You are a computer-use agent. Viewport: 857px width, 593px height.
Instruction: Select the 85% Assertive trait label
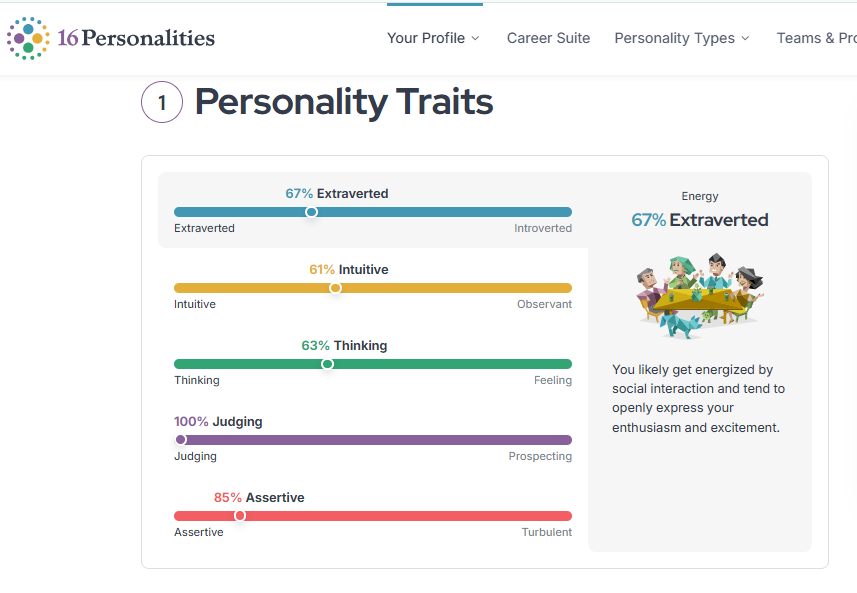[x=259, y=497]
